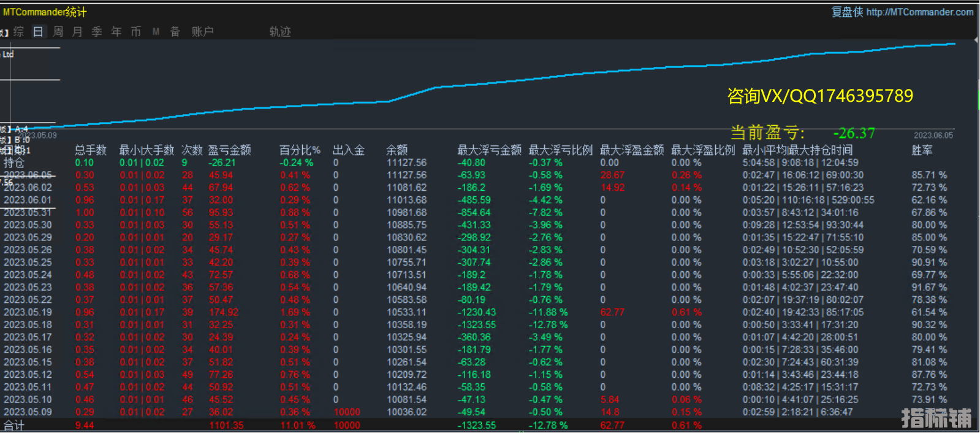Select the 日 daily statistics tab
Screen dimensions: 980x433
click(38, 32)
